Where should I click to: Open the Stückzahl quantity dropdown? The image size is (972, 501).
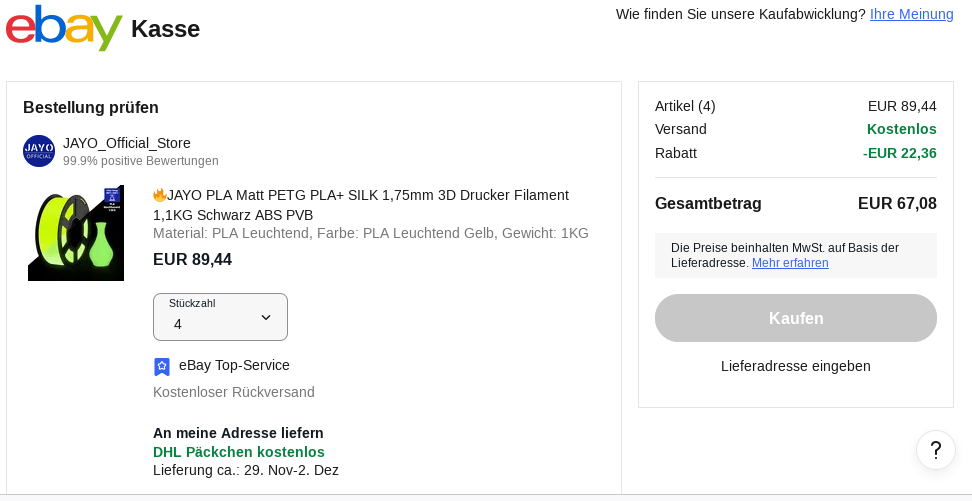click(x=220, y=317)
